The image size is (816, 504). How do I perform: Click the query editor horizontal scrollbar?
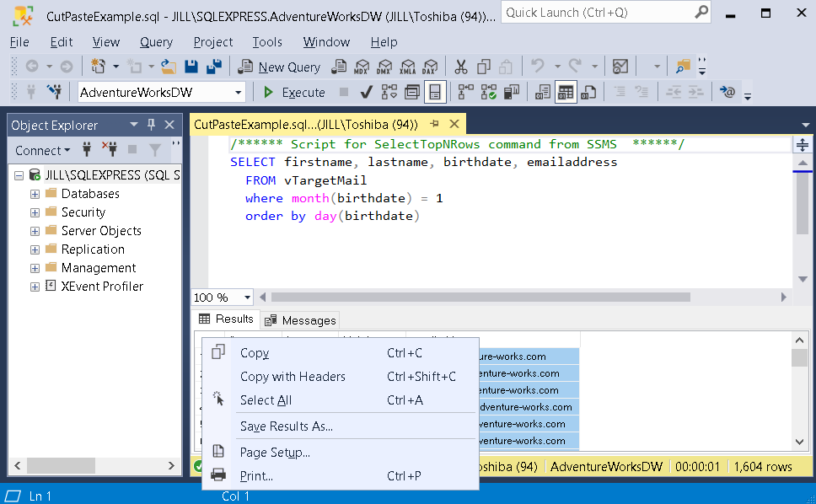coord(480,297)
